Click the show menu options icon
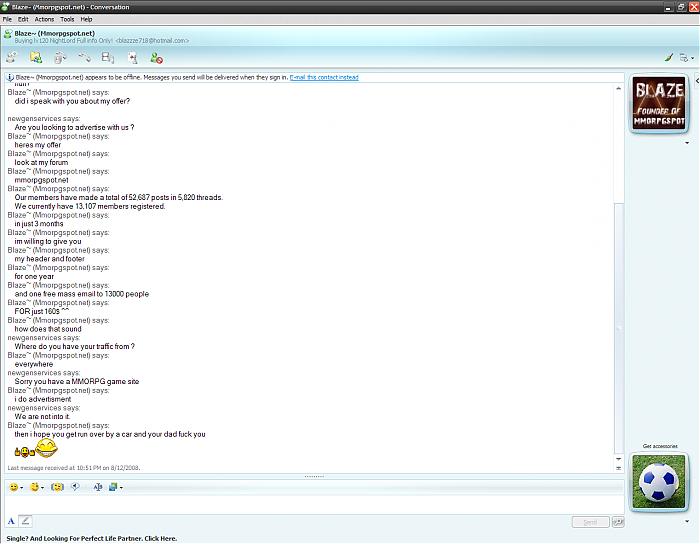Image resolution: width=700 pixels, height=544 pixels. click(683, 58)
